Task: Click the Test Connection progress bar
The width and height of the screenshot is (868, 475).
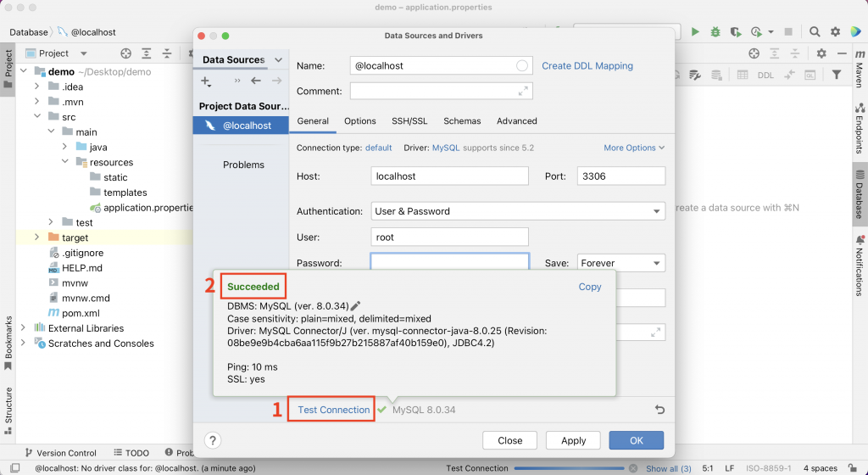Action: pyautogui.click(x=569, y=468)
